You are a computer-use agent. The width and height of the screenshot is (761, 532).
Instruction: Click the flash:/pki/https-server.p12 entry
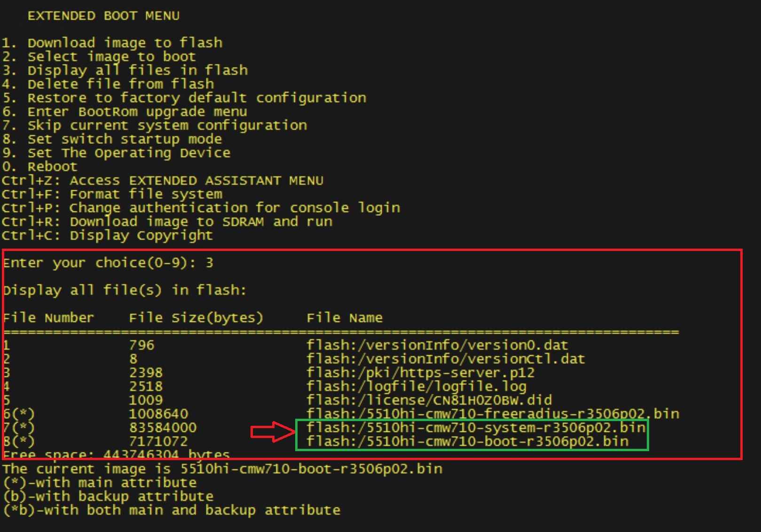[420, 373]
